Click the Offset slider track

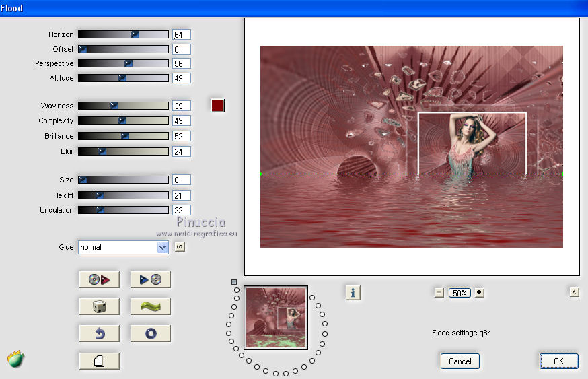coord(123,49)
